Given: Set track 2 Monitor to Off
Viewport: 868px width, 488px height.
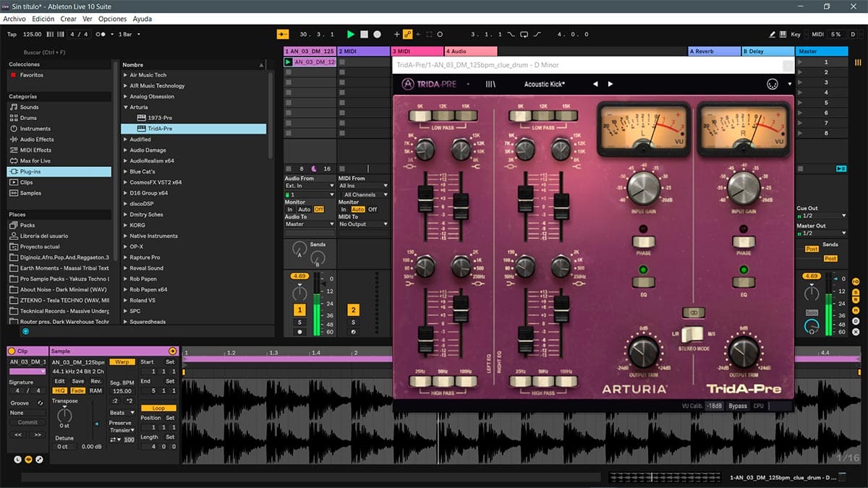Looking at the screenshot, I should tap(373, 209).
